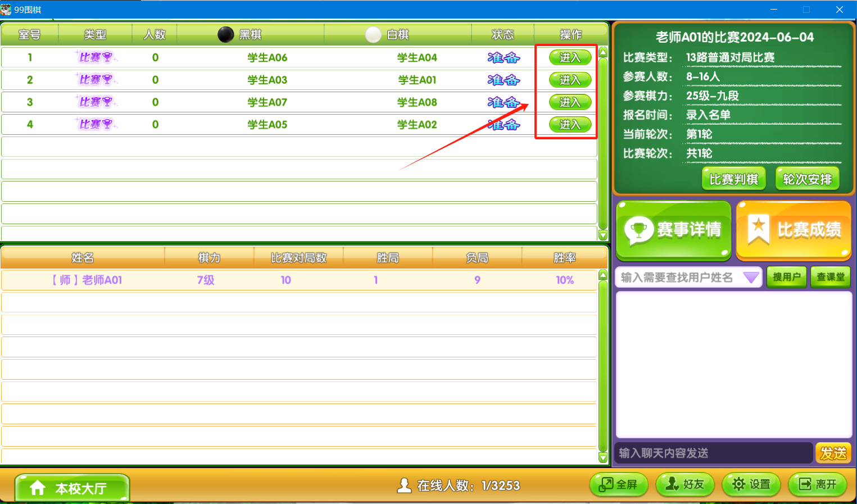Click room 3 比赛 trophy badge
The image size is (857, 504).
point(96,102)
